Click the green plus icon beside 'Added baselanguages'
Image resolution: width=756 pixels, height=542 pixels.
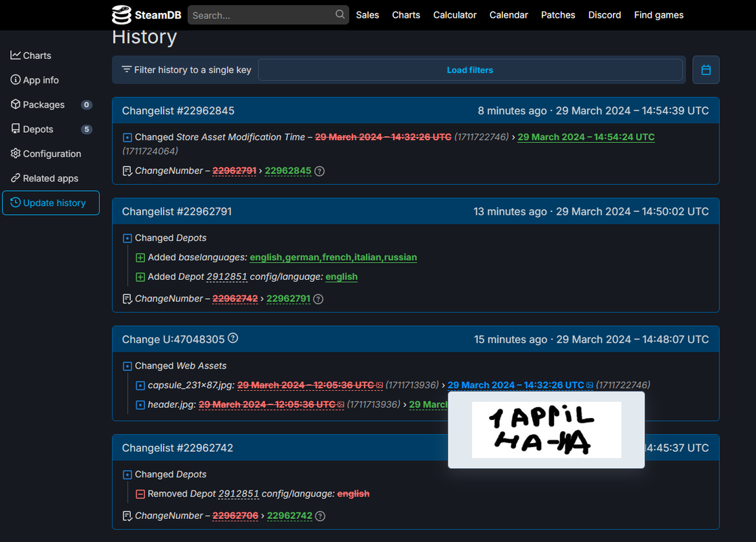point(140,257)
